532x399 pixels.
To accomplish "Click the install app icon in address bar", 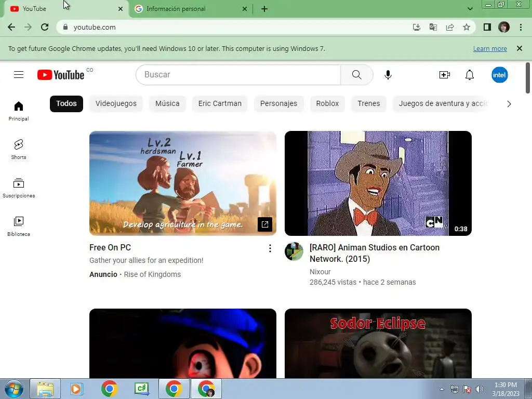I will [417, 27].
